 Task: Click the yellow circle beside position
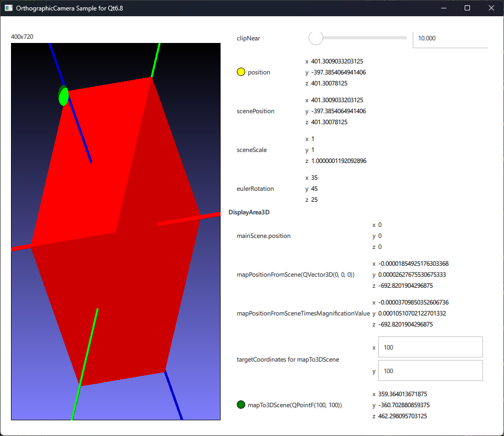(241, 72)
